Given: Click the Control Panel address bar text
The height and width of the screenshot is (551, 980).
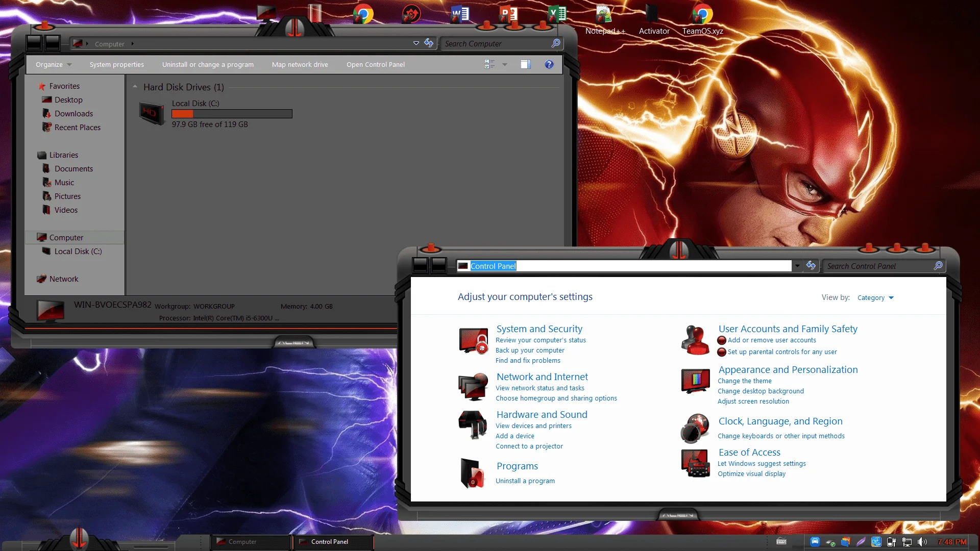Looking at the screenshot, I should [x=494, y=266].
